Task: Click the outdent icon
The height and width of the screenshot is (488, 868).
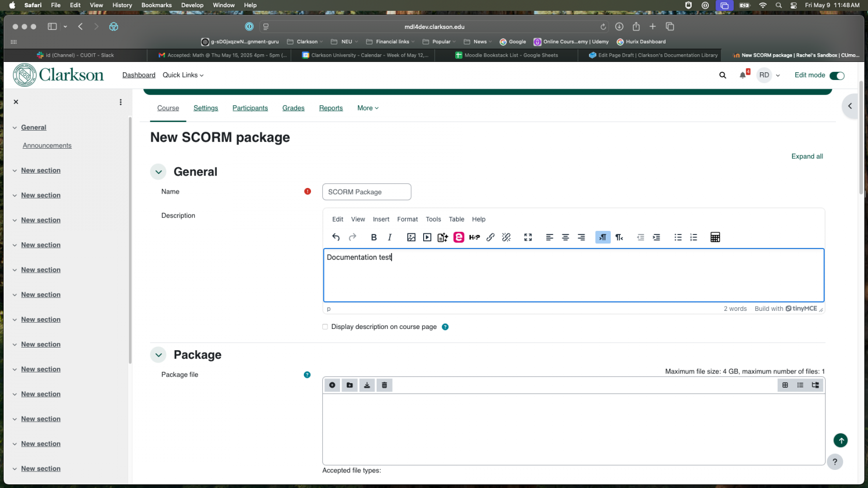Action: point(641,237)
